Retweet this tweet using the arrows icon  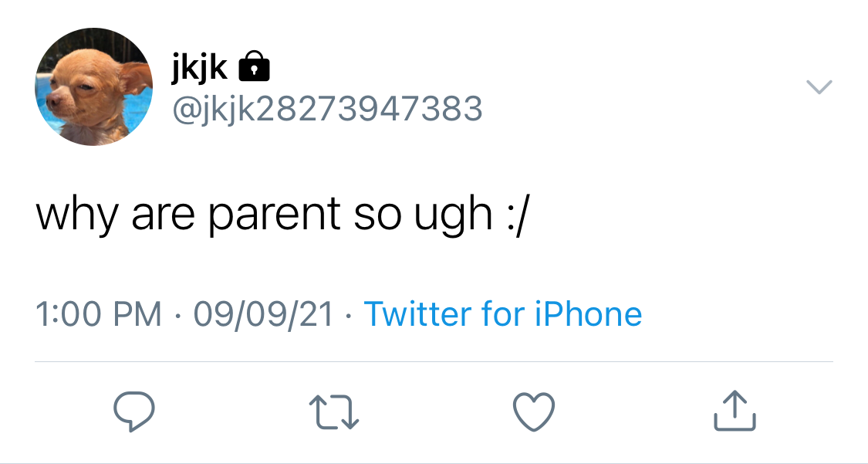click(x=334, y=412)
